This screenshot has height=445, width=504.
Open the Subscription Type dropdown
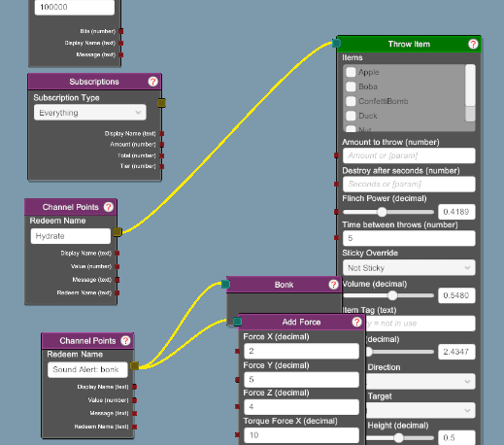(x=90, y=113)
